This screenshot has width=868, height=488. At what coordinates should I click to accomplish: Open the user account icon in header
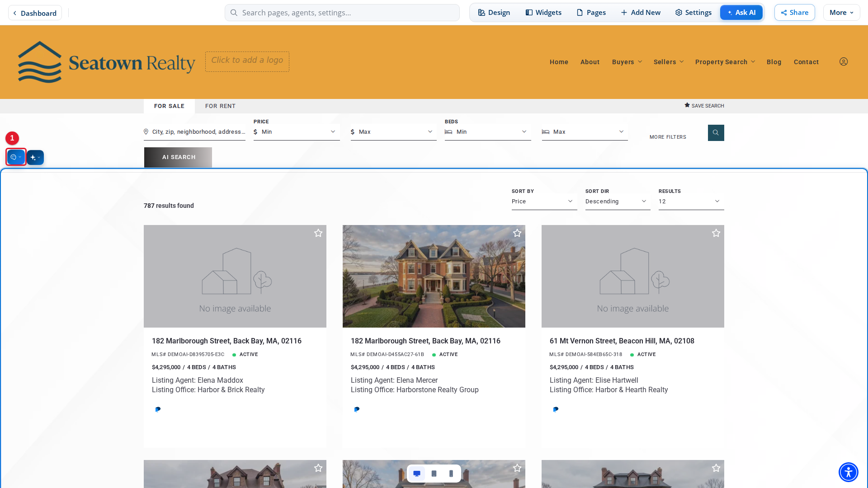tap(844, 62)
